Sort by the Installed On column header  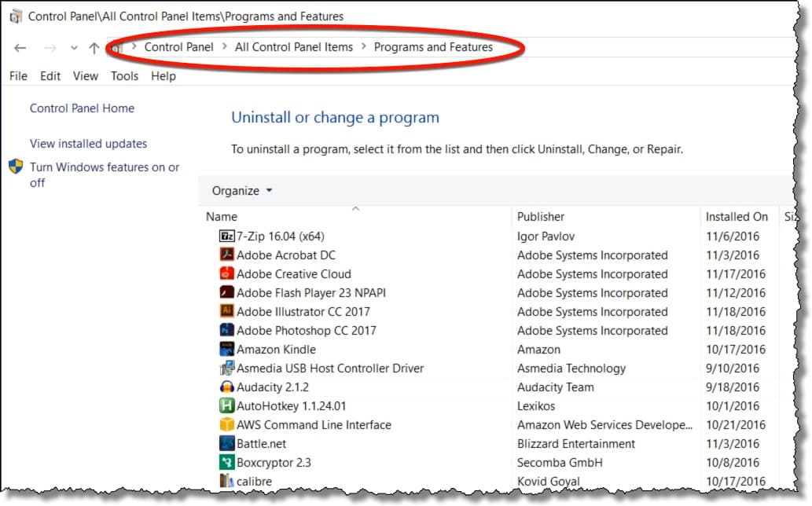coord(737,217)
